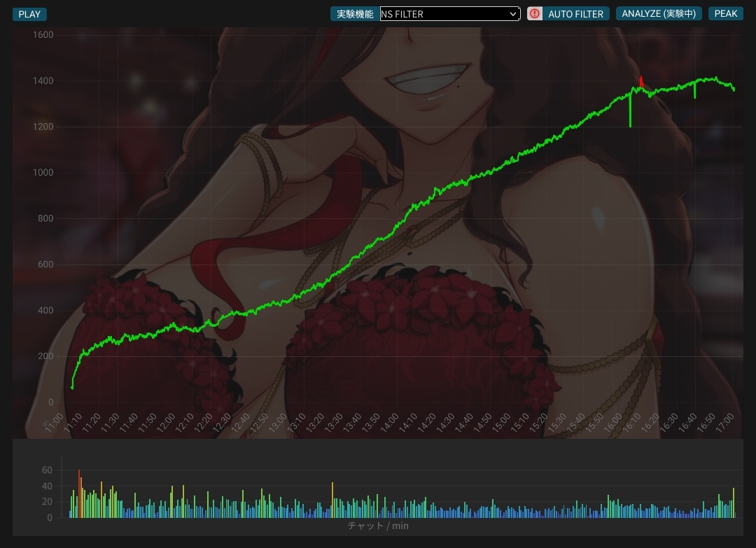Click the ANALYZE (実験中) button
The image size is (756, 548).
pyautogui.click(x=659, y=13)
